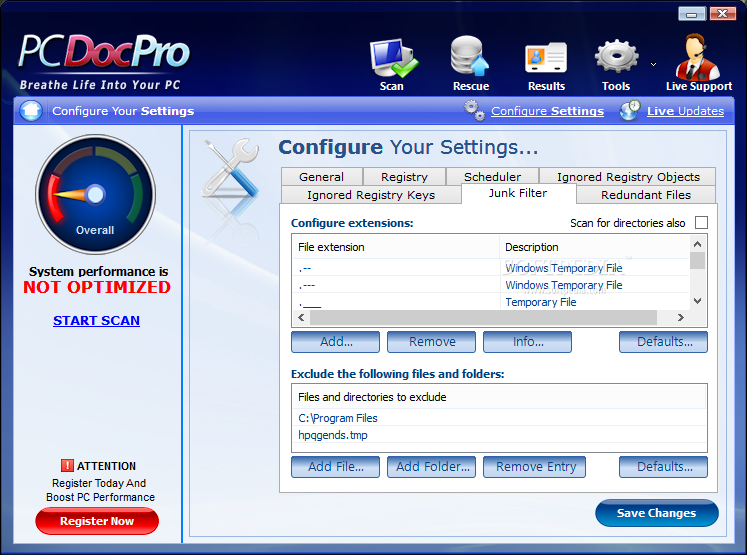Click the Home icon in blue bar
Image resolution: width=747 pixels, height=555 pixels.
[31, 111]
